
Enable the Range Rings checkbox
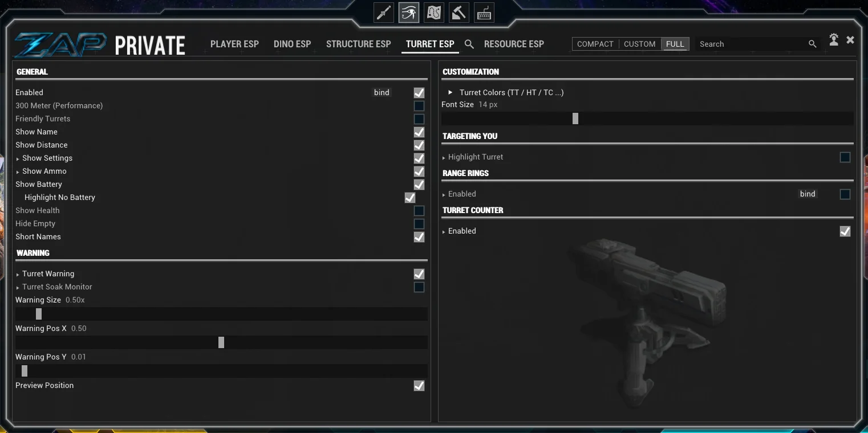coord(845,194)
